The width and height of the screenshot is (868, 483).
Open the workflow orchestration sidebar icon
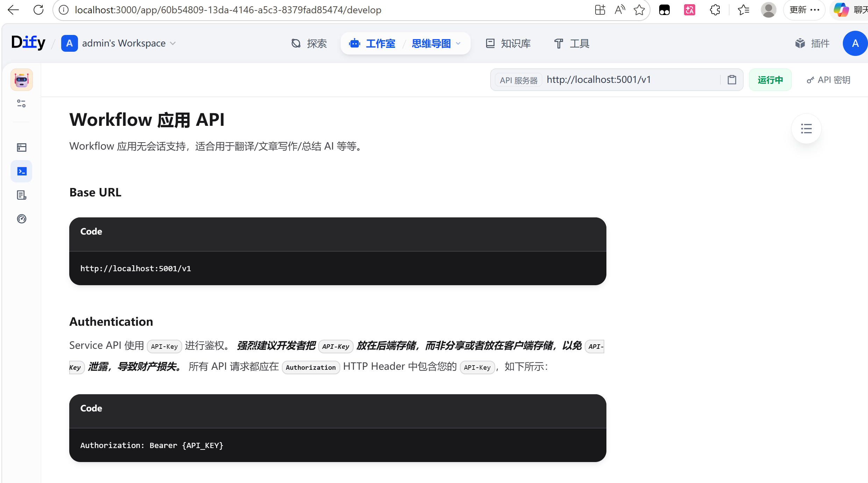(22, 147)
